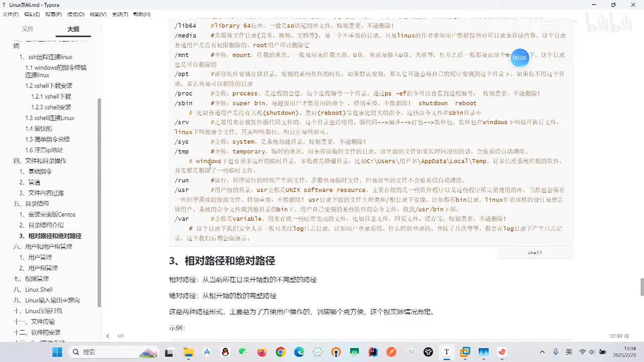
Task: Switch the 英 input method indicator
Action: point(569,352)
